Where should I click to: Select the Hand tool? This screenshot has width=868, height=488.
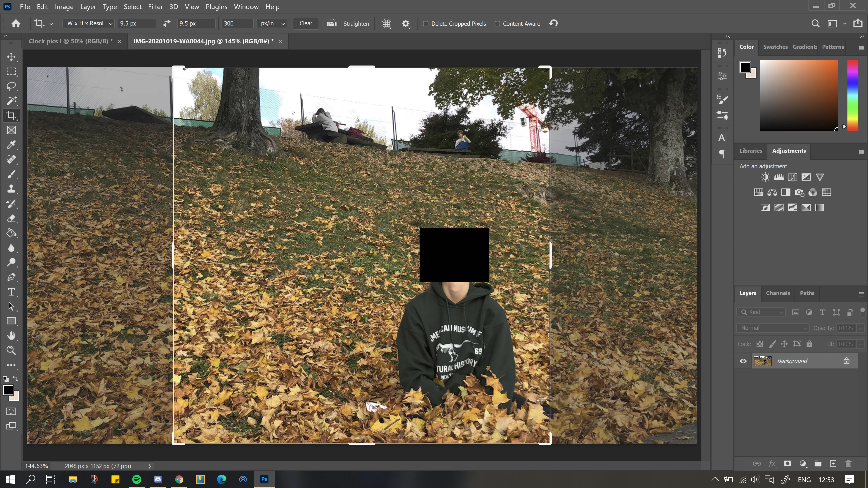pyautogui.click(x=11, y=335)
